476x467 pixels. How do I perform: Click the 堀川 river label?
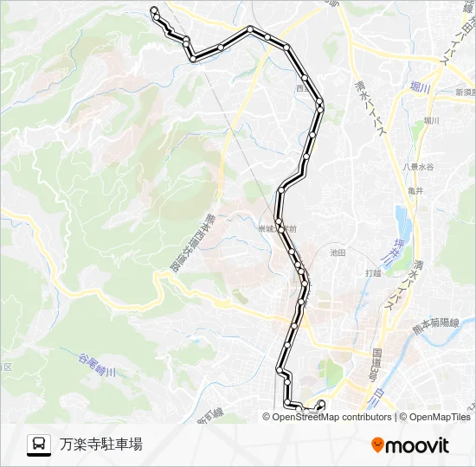pyautogui.click(x=420, y=88)
